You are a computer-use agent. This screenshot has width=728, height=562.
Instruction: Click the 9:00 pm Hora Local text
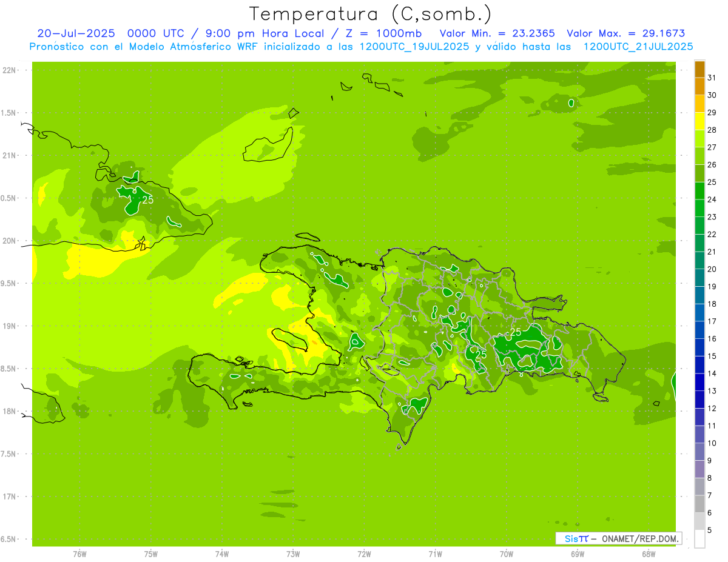[264, 33]
